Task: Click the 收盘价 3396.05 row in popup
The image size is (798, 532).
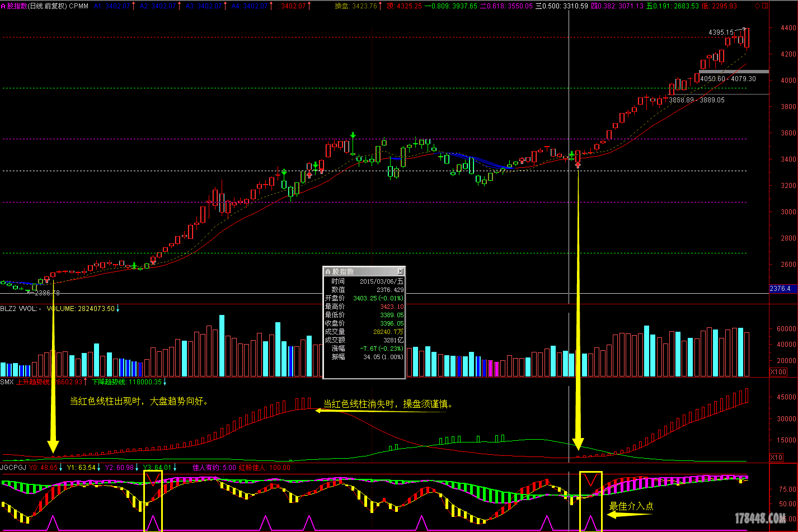Action: pyautogui.click(x=364, y=323)
